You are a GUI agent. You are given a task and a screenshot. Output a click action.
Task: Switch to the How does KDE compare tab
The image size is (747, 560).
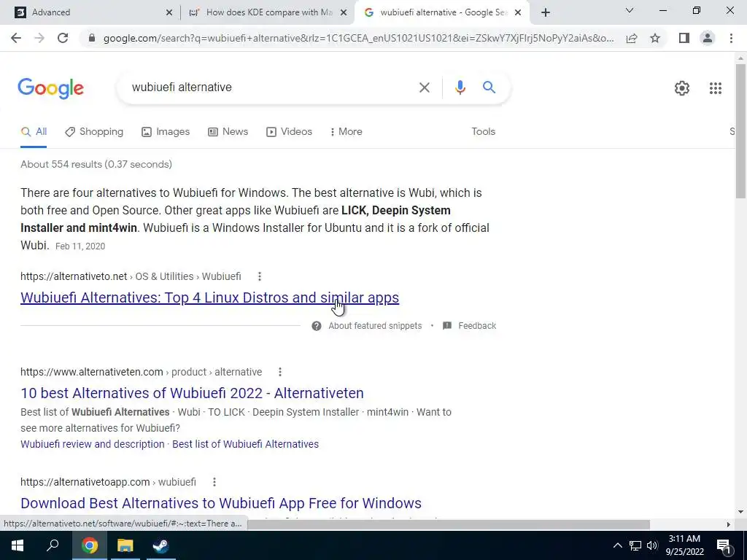coord(268,12)
